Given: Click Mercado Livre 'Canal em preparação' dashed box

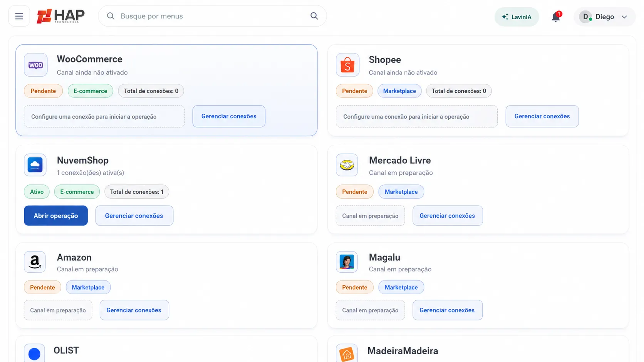Looking at the screenshot, I should (370, 216).
